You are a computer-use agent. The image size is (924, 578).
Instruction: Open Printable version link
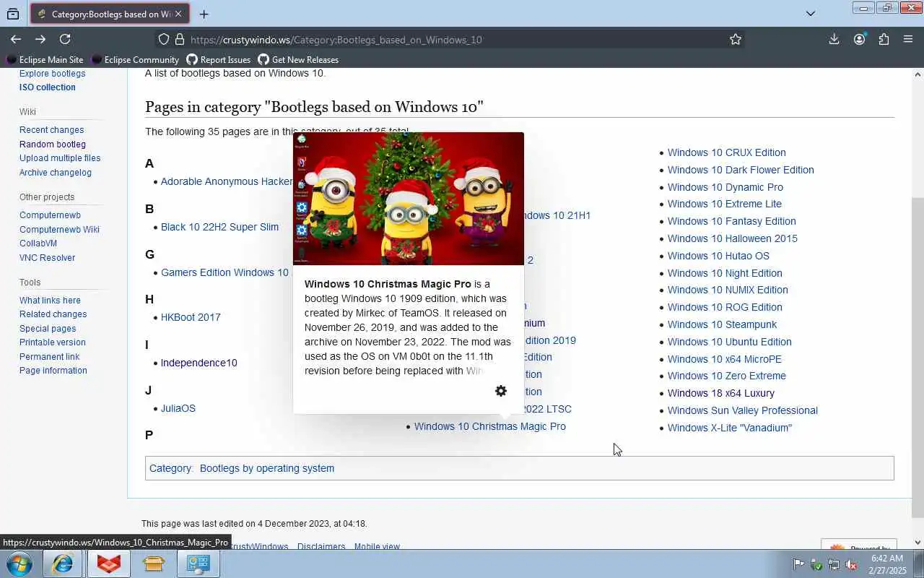[52, 342]
